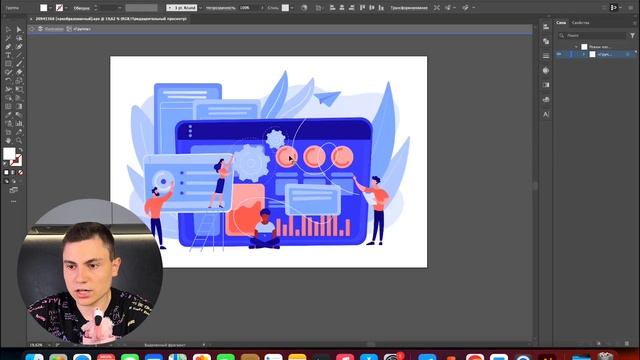Select the Line Segment tool

click(x=19, y=55)
